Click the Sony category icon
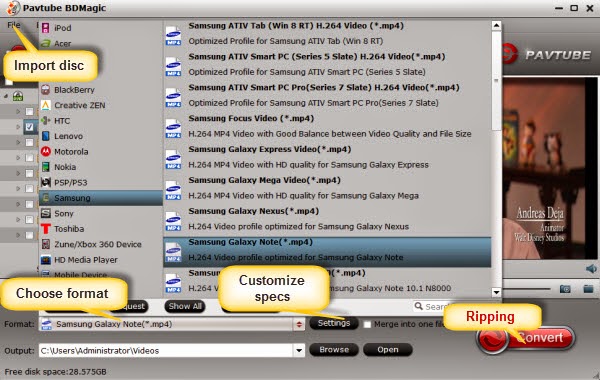The width and height of the screenshot is (600, 380). tap(46, 213)
